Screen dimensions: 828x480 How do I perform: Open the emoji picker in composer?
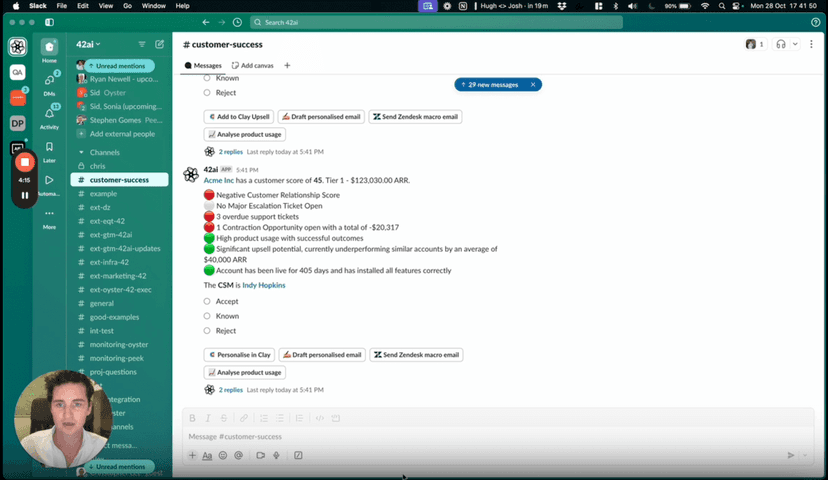click(x=223, y=455)
